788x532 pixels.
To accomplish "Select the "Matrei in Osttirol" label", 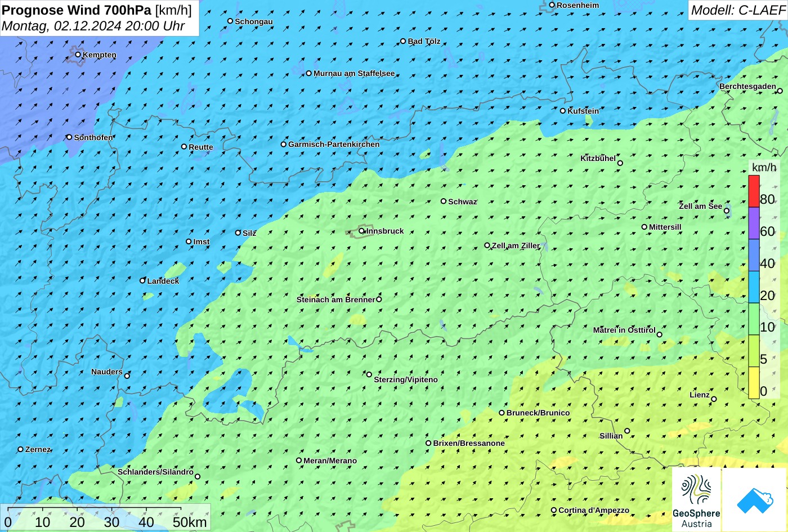I will tap(624, 330).
